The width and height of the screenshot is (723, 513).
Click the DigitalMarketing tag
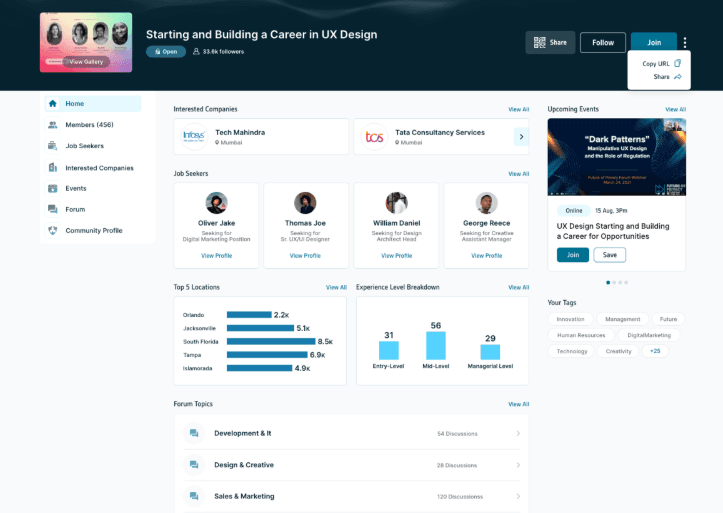[649, 335]
